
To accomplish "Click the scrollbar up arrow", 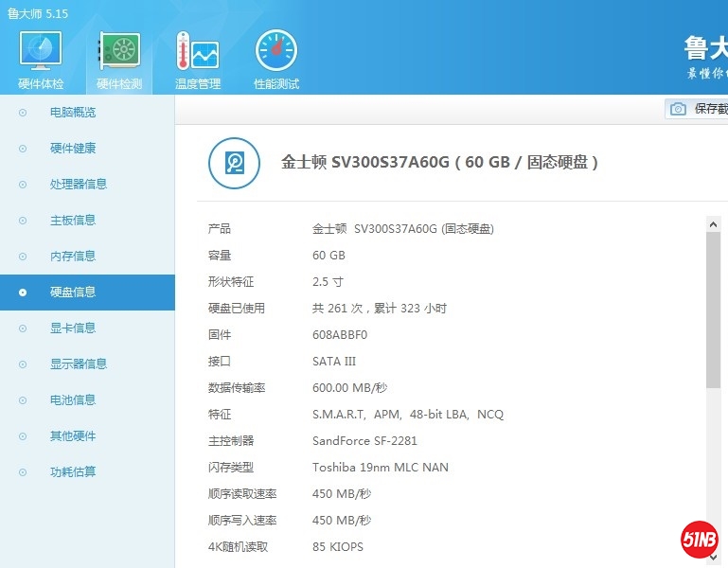I will (x=714, y=224).
